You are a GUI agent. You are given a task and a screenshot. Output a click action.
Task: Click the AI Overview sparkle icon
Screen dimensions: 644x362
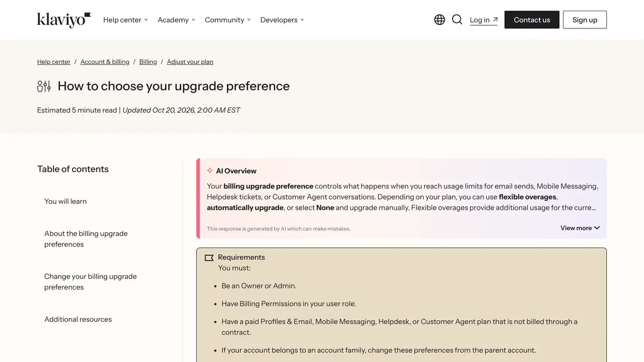click(210, 171)
